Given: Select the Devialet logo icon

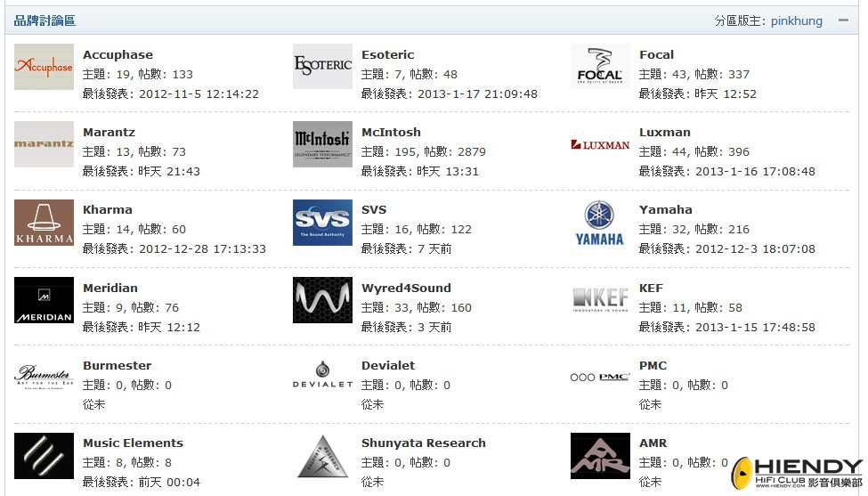Looking at the screenshot, I should [x=322, y=378].
